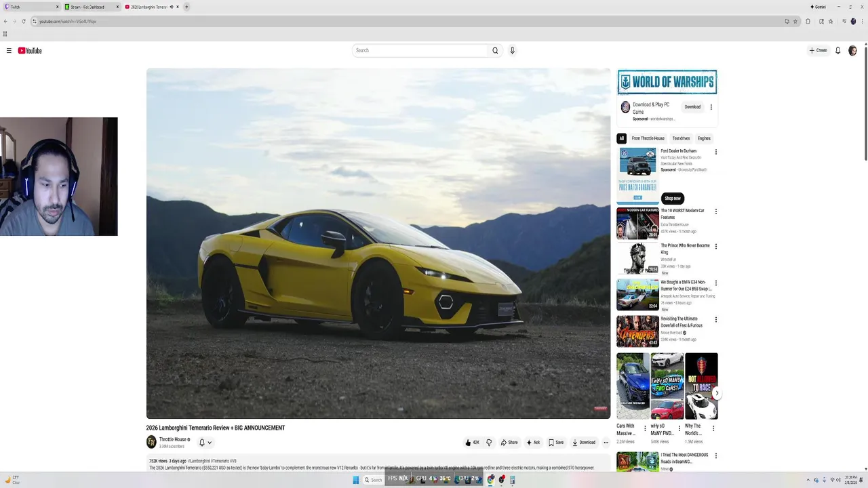Image resolution: width=868 pixels, height=488 pixels.
Task: Switch to the Twitch tab
Action: 31,7
